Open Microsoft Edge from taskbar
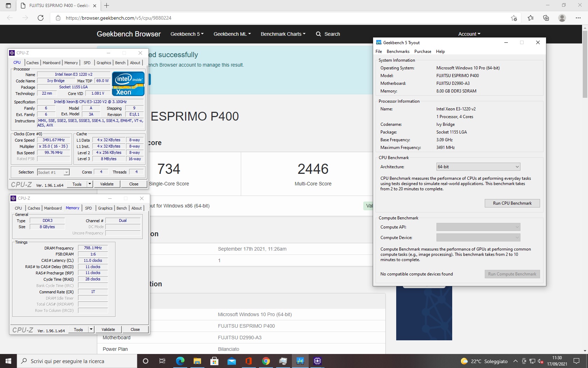This screenshot has height=368, width=588. coord(180,361)
